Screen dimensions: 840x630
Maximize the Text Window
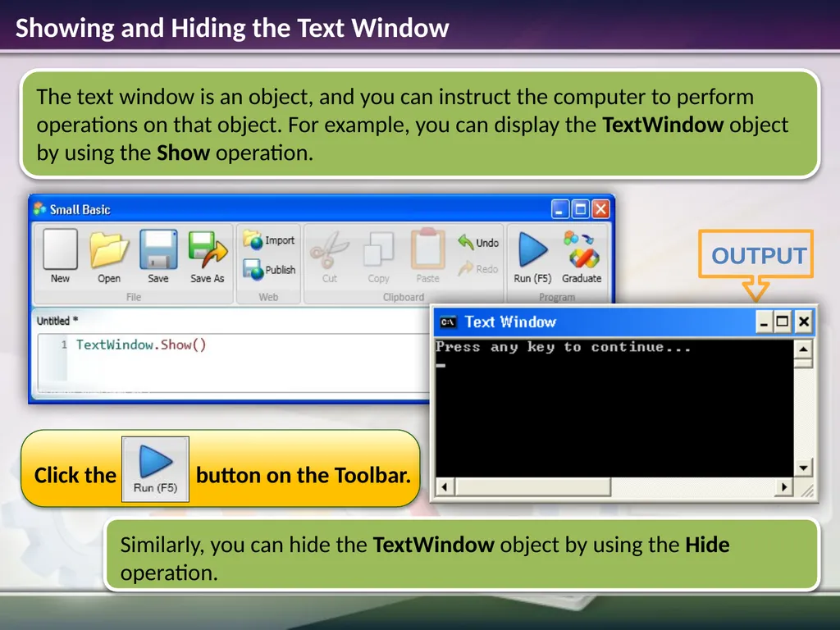point(782,322)
